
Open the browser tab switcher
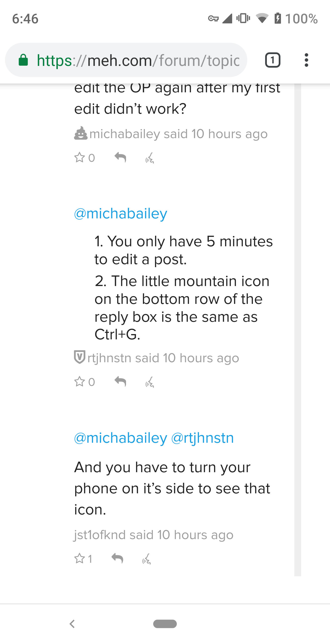[273, 60]
